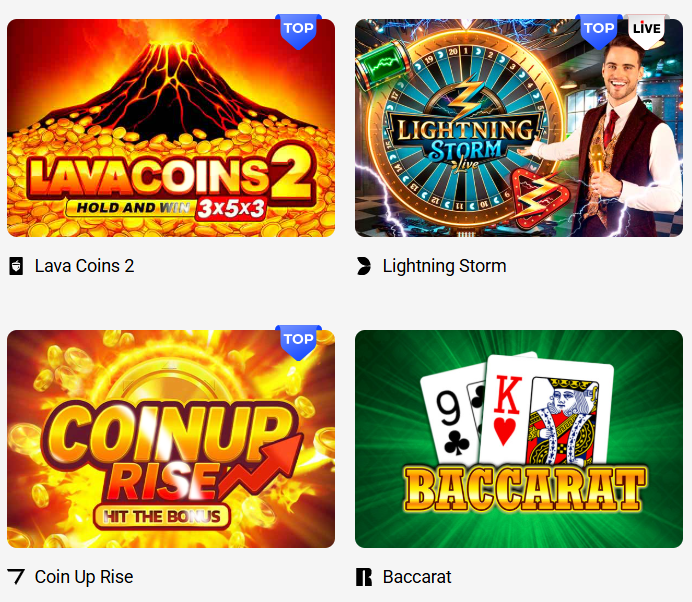Image resolution: width=692 pixels, height=602 pixels.
Task: Click the provider icon beside Lava Coins 2
Action: pos(16,266)
